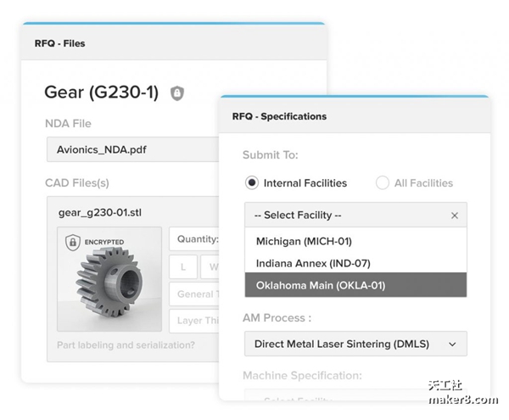Screen dimensions: 509x420
Task: Select the All Facilities radio button
Action: pos(383,182)
